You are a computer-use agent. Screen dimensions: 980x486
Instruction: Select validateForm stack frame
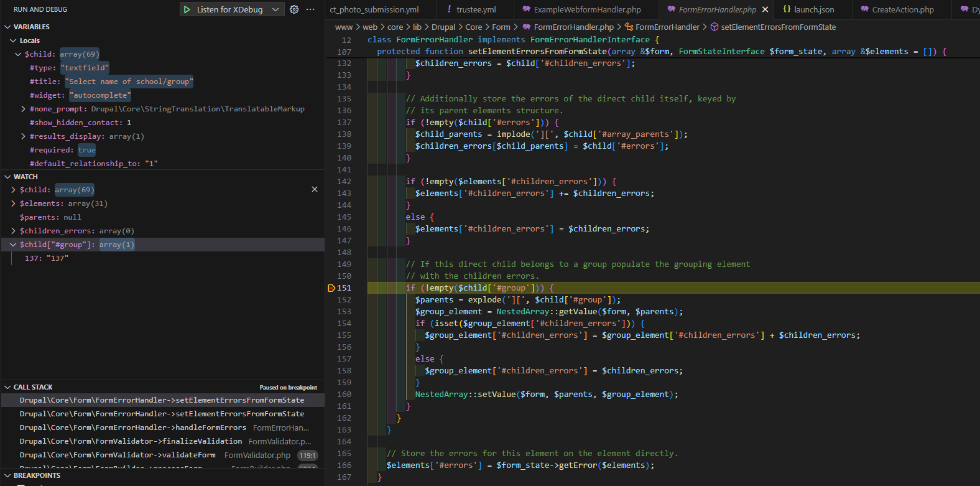point(163,455)
